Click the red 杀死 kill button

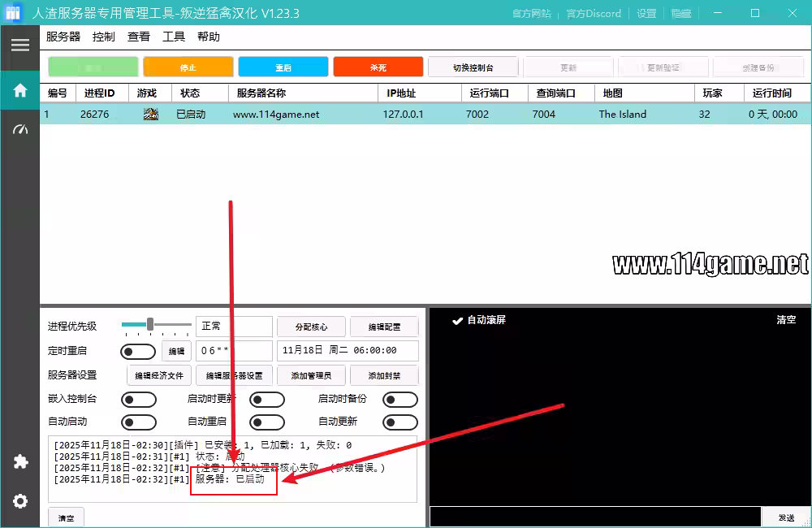tap(378, 66)
